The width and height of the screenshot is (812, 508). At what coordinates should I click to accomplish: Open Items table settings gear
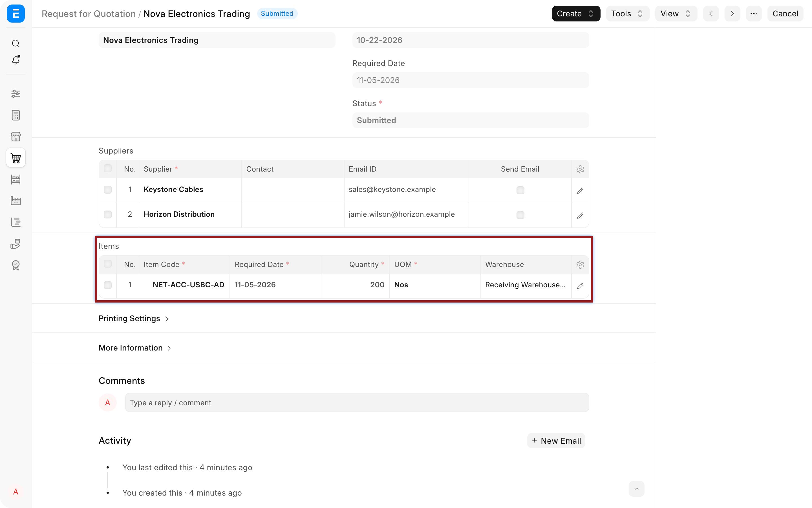(x=580, y=264)
